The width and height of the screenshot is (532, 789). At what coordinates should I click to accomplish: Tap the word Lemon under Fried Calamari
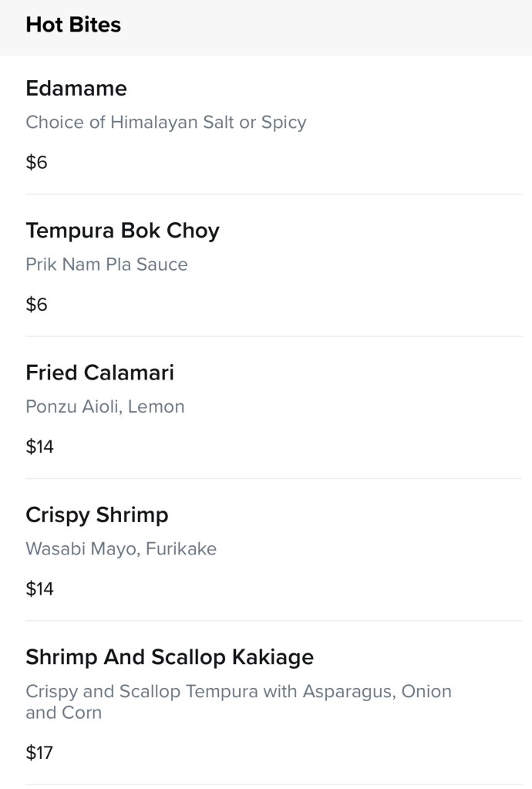click(x=157, y=406)
